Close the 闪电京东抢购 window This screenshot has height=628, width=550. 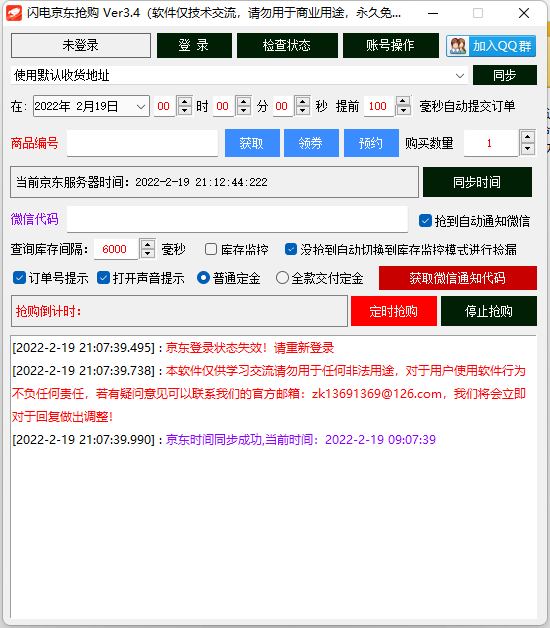point(524,13)
